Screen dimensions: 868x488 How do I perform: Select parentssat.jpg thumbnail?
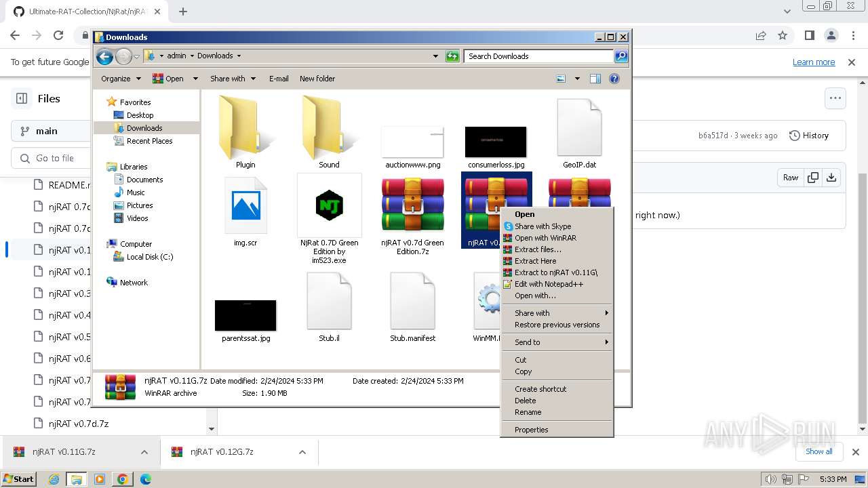pyautogui.click(x=245, y=315)
